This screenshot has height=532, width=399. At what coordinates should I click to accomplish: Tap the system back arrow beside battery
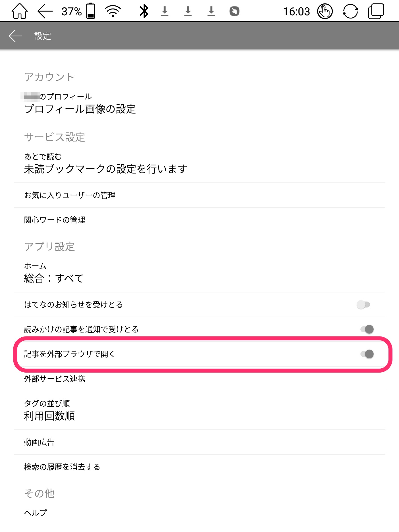pos(45,11)
